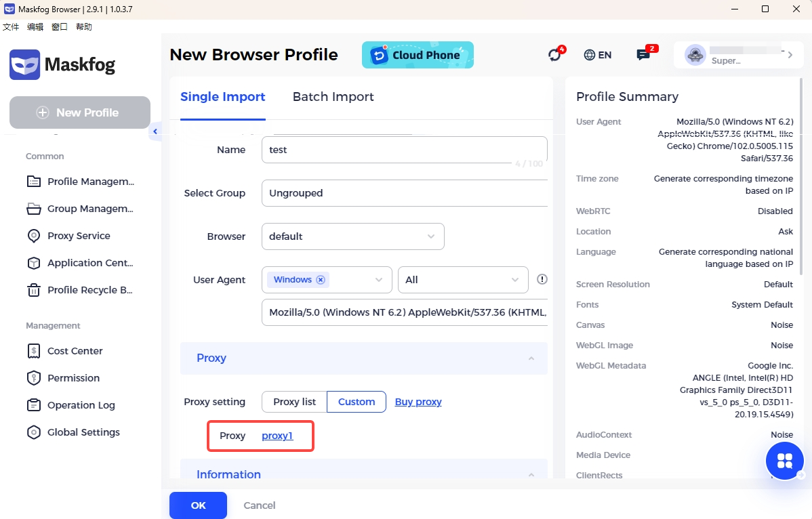
Task: Click the Information section header text
Action: coord(228,474)
